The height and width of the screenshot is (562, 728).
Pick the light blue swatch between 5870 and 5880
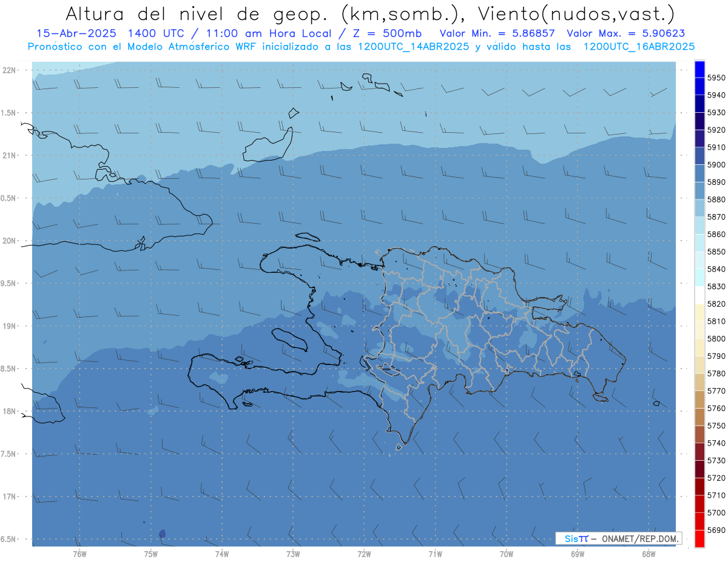pos(699,208)
